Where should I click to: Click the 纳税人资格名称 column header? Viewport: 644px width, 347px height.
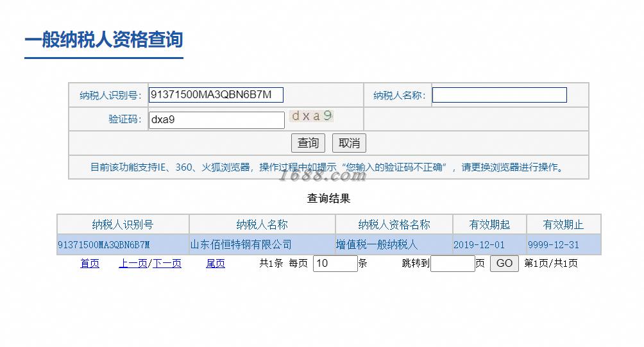(394, 224)
